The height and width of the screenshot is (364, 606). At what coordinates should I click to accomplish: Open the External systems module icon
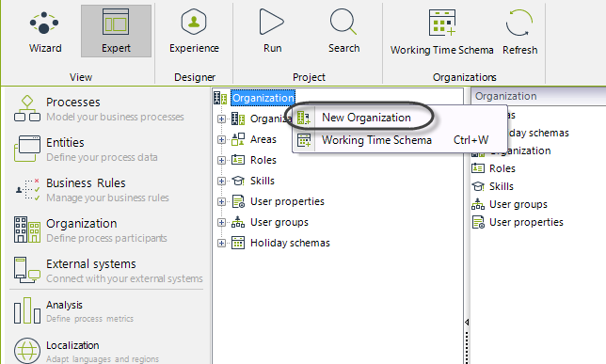(27, 270)
